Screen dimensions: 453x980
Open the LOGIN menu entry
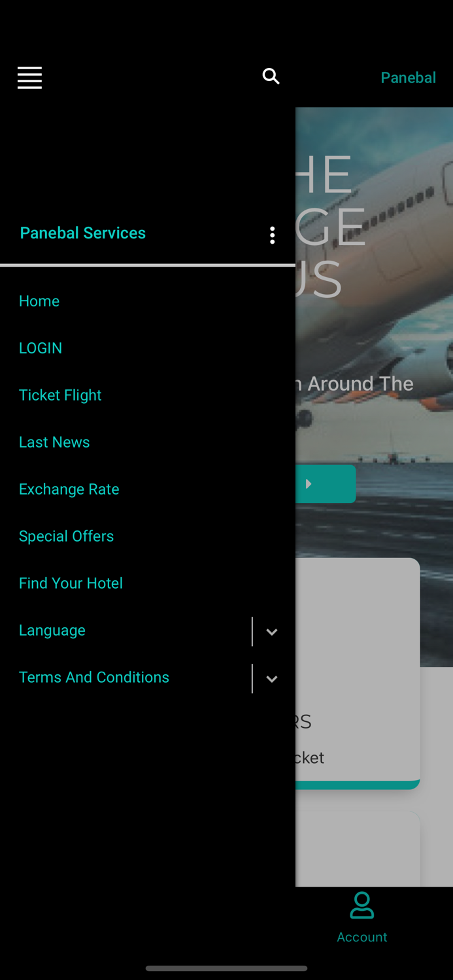point(41,348)
